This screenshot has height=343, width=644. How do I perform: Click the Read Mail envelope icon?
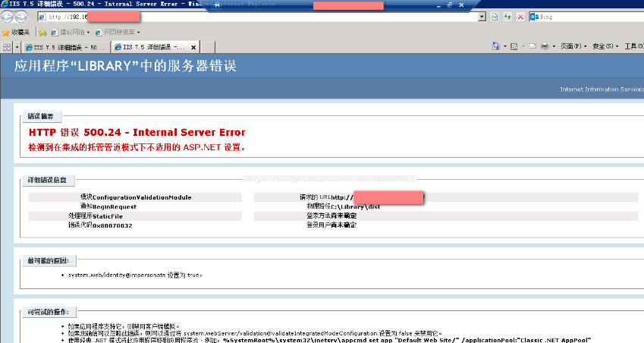click(532, 46)
